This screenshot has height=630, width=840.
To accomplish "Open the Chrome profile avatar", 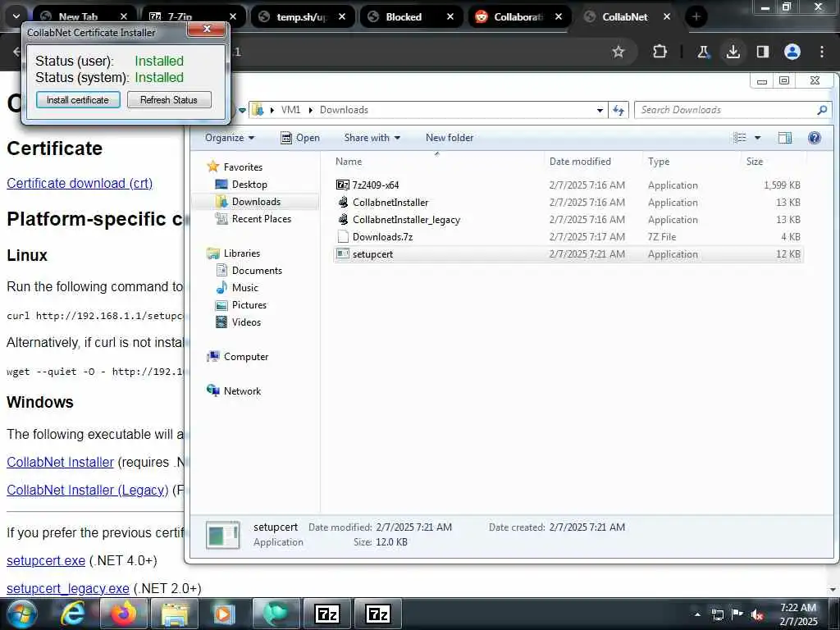I will pos(792,52).
